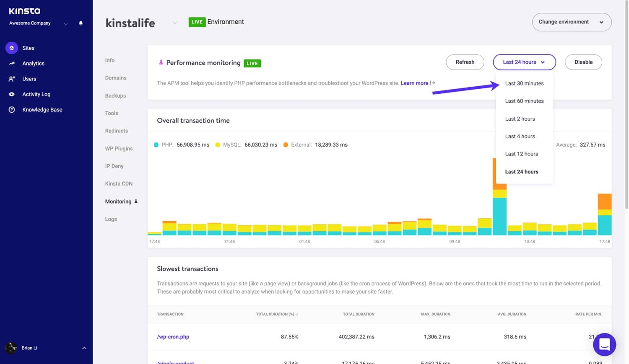Click the Analytics trend icon
Image resolution: width=629 pixels, height=364 pixels.
pos(12,63)
